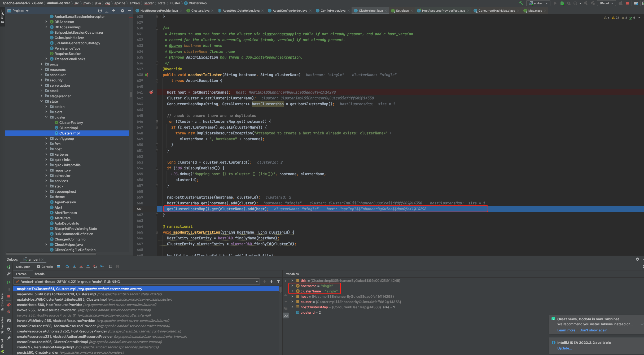Rerun the ambari debug session
Image resolution: width=644 pixels, height=355 pixels.
pyautogui.click(x=9, y=267)
